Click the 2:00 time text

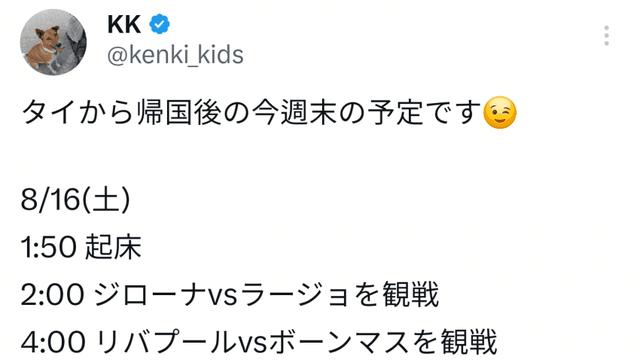53,294
